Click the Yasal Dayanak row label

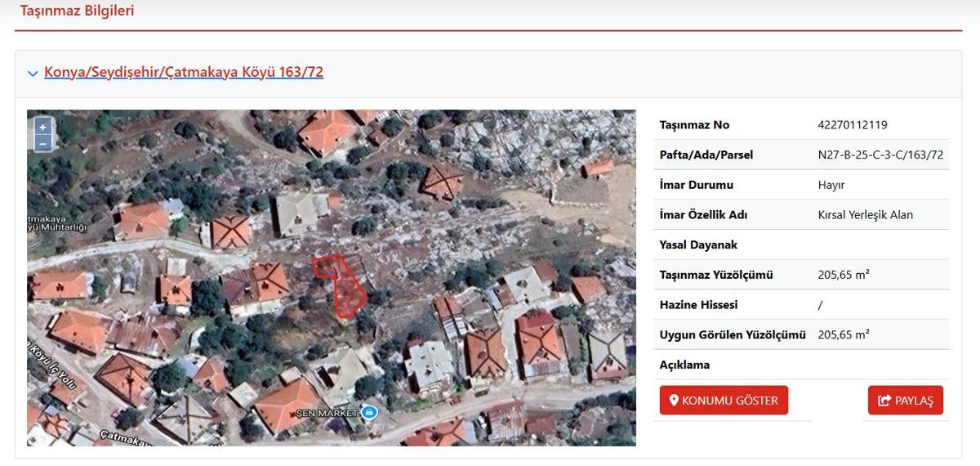697,244
